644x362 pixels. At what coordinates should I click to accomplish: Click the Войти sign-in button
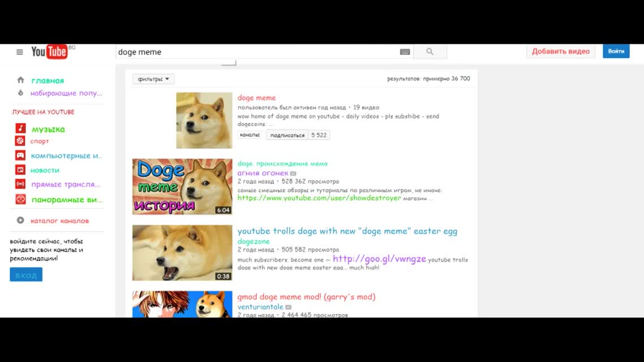point(616,51)
